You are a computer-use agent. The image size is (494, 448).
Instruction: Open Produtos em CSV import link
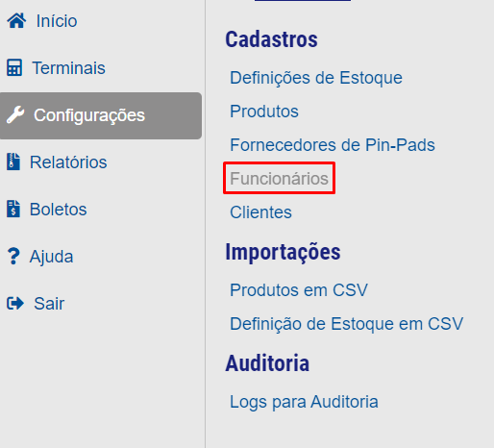299,290
